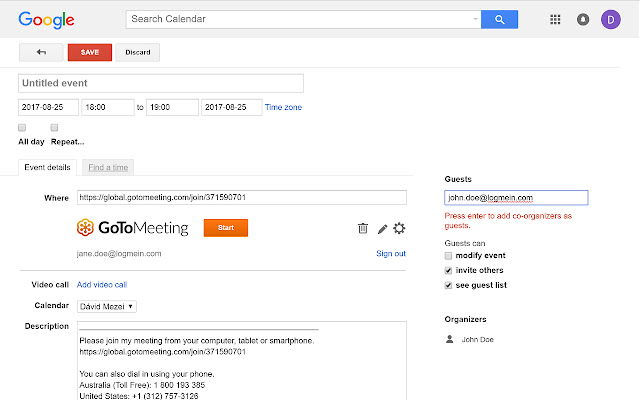This screenshot has width=640, height=400.
Task: Uncheck the invite others permission
Action: coord(448,270)
